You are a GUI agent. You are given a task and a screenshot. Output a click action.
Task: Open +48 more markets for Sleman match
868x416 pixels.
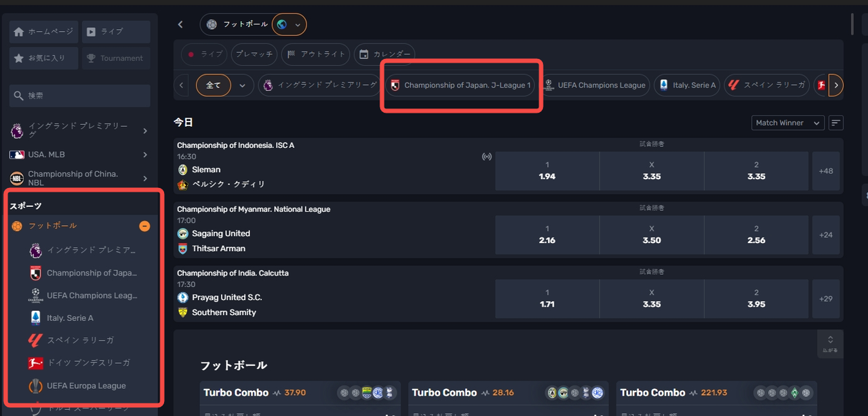coord(825,171)
